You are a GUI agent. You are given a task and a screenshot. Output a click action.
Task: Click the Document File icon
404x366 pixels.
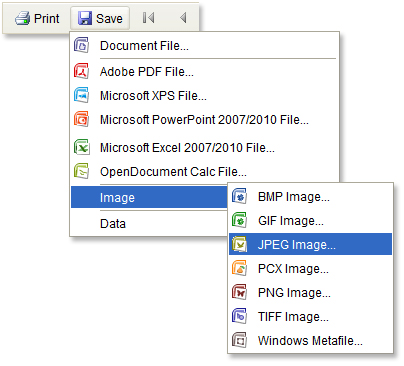[x=81, y=45]
